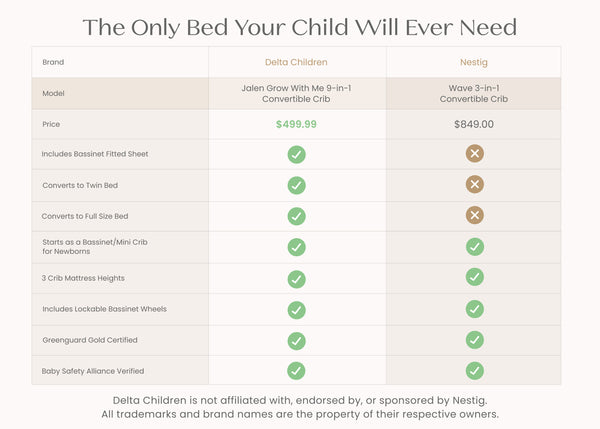Click Delta Children's Greenguard Gold Certified checkmark
Screen dimensions: 600x429
point(297,341)
